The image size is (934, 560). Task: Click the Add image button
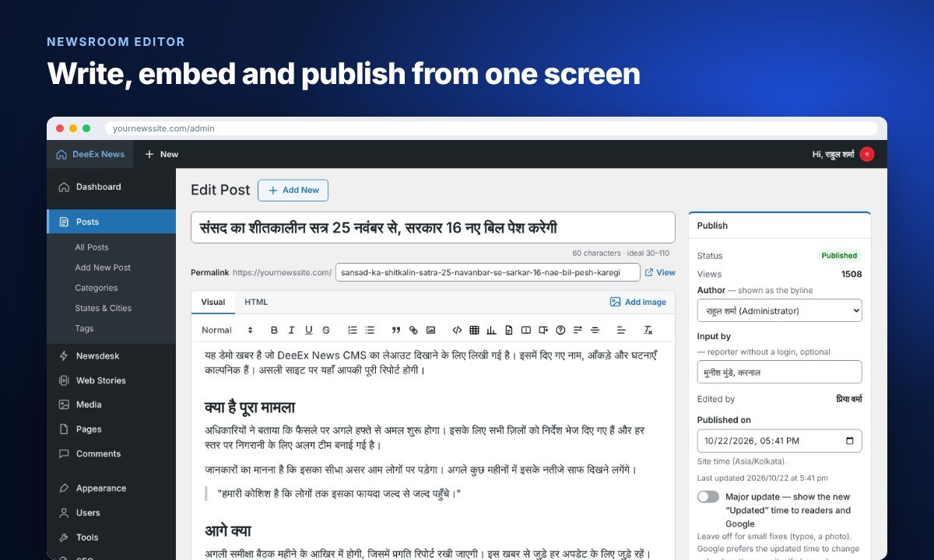(638, 302)
